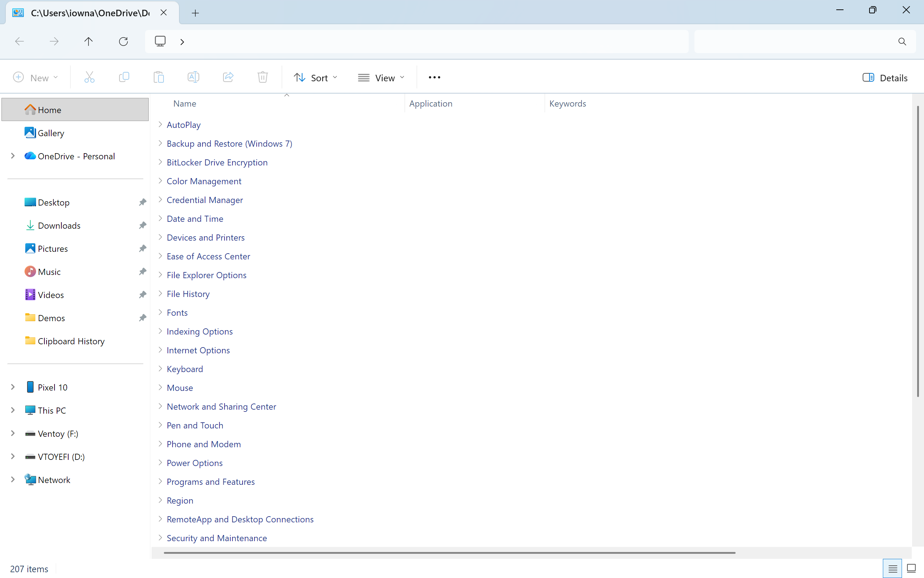The width and height of the screenshot is (924, 578).
Task: Expand OneDrive - Personal tree node
Action: tap(13, 156)
